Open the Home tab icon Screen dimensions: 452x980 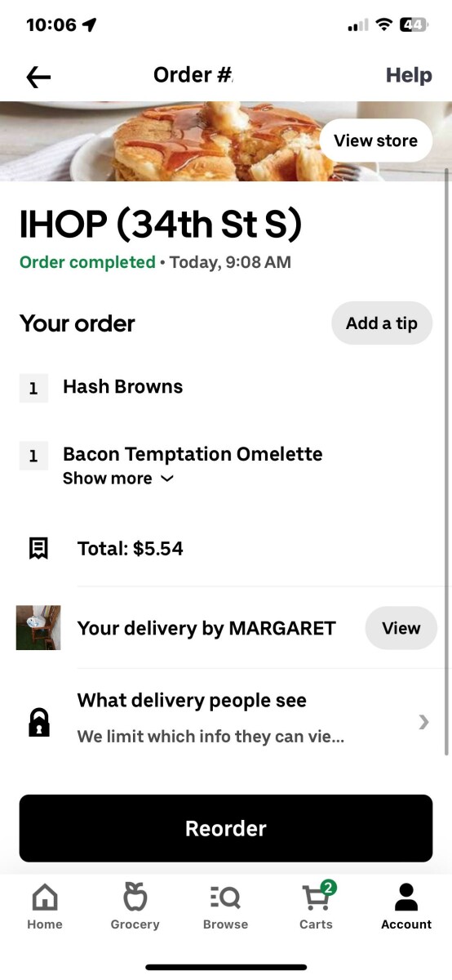coord(45,898)
